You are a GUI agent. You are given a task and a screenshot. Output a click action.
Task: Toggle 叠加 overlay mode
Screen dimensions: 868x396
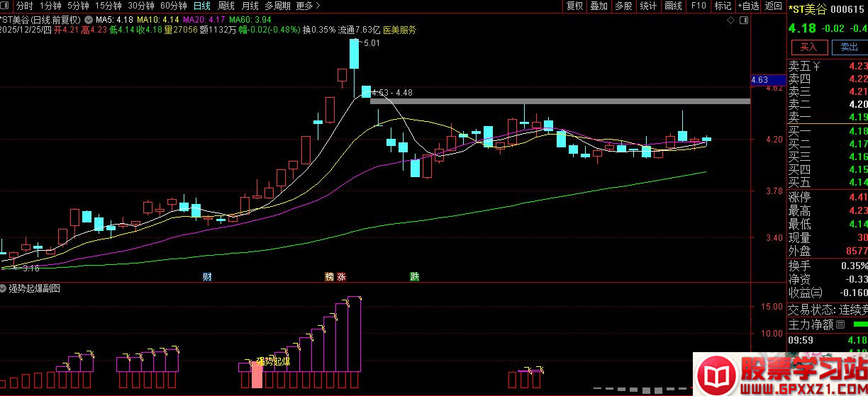(599, 6)
